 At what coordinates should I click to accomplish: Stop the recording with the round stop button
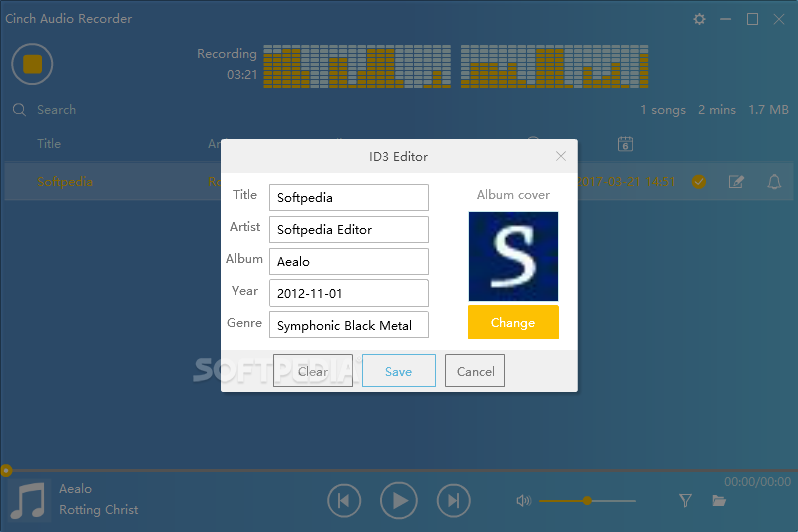pos(32,64)
